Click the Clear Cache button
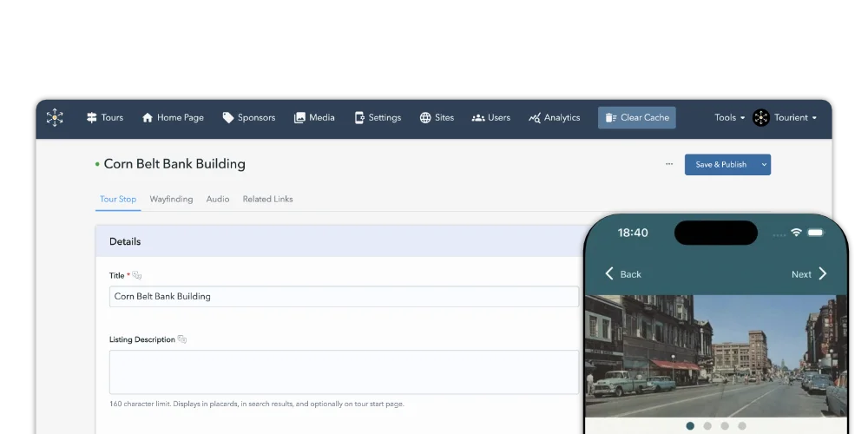Screen dimensions: 868x434 click(x=636, y=117)
